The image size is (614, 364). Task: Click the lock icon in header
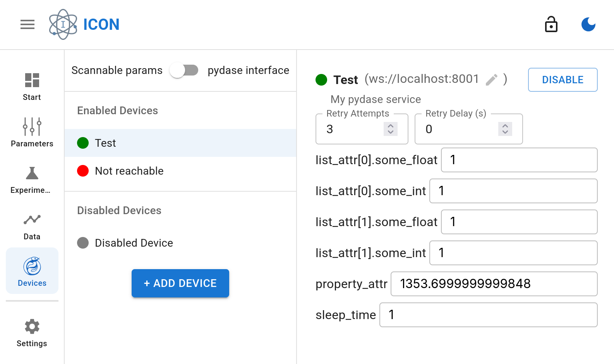click(551, 25)
